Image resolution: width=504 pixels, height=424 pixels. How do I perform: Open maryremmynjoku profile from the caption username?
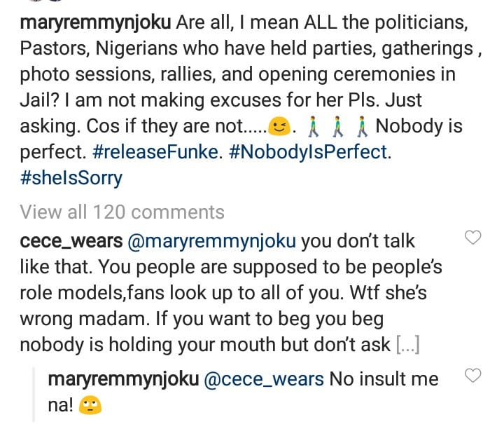(x=97, y=24)
